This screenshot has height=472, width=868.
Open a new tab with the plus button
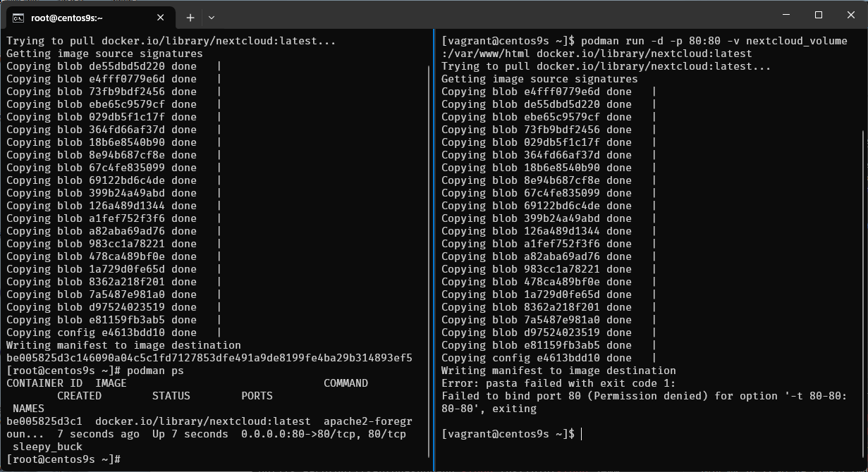pos(190,18)
